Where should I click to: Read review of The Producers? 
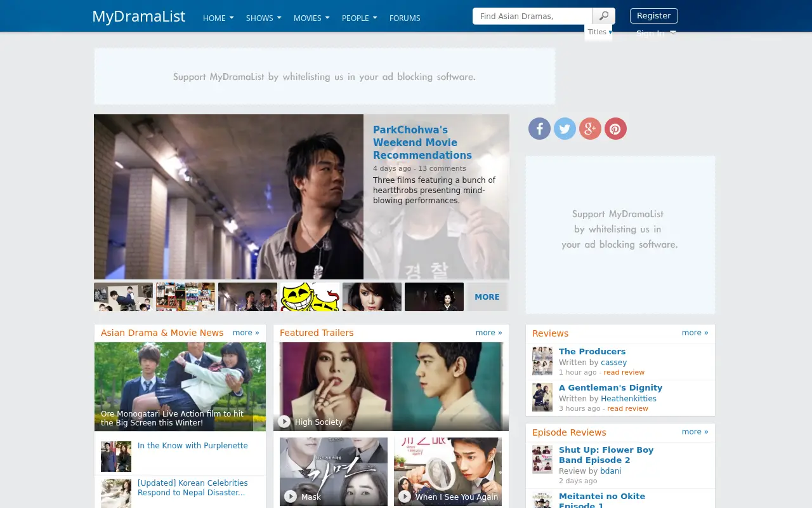pyautogui.click(x=624, y=373)
